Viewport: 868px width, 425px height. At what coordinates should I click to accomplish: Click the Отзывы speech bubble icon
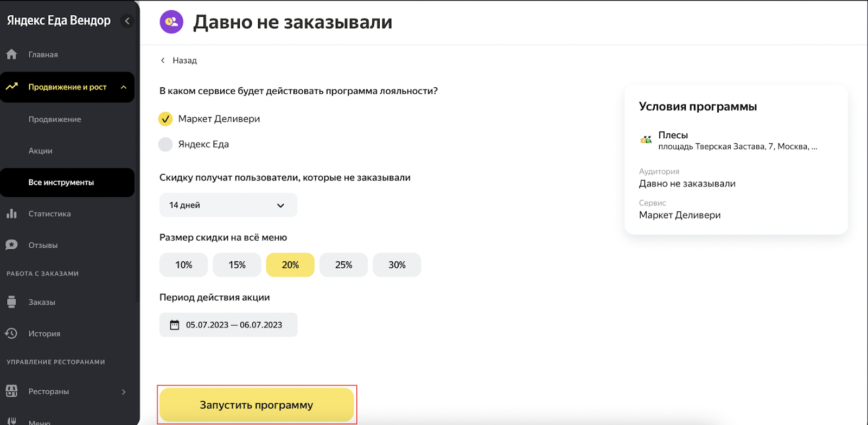pyautogui.click(x=11, y=245)
